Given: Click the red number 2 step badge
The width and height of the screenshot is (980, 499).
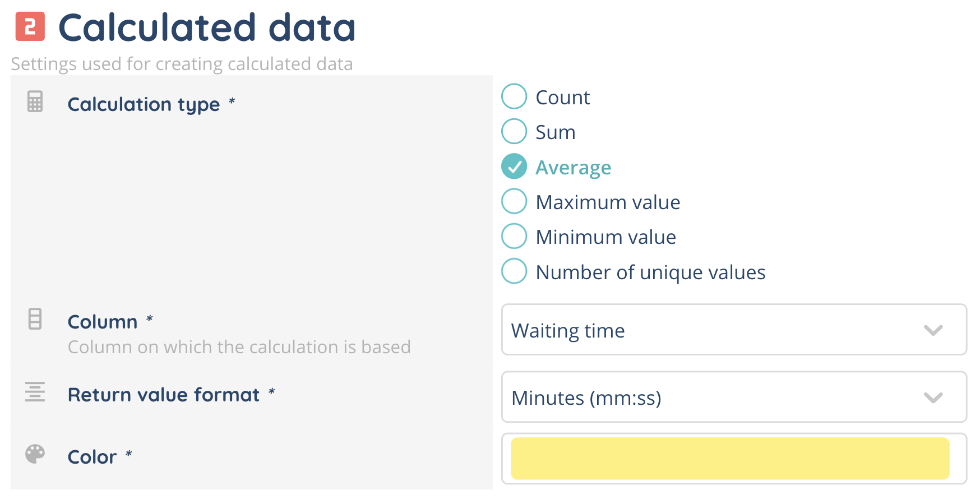Looking at the screenshot, I should [x=30, y=26].
